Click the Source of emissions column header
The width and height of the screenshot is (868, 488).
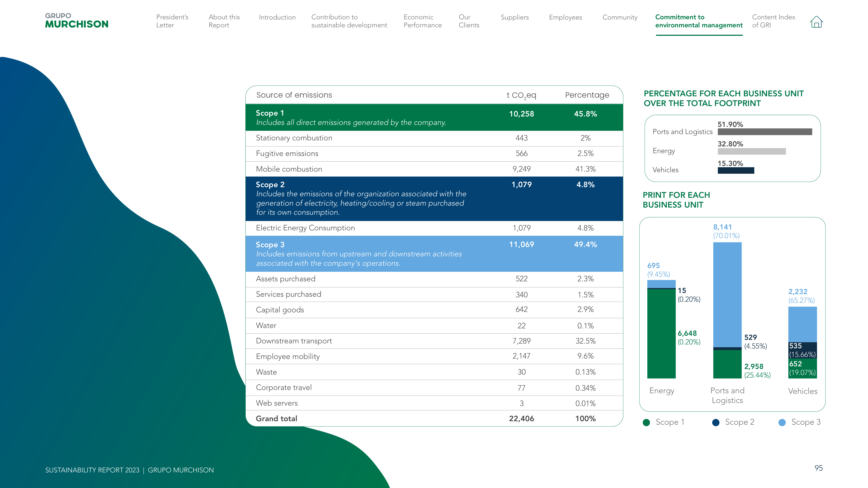coord(294,95)
